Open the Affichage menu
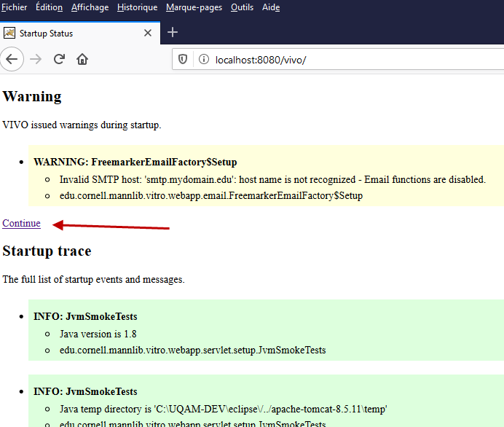The image size is (504, 427). coord(90,7)
